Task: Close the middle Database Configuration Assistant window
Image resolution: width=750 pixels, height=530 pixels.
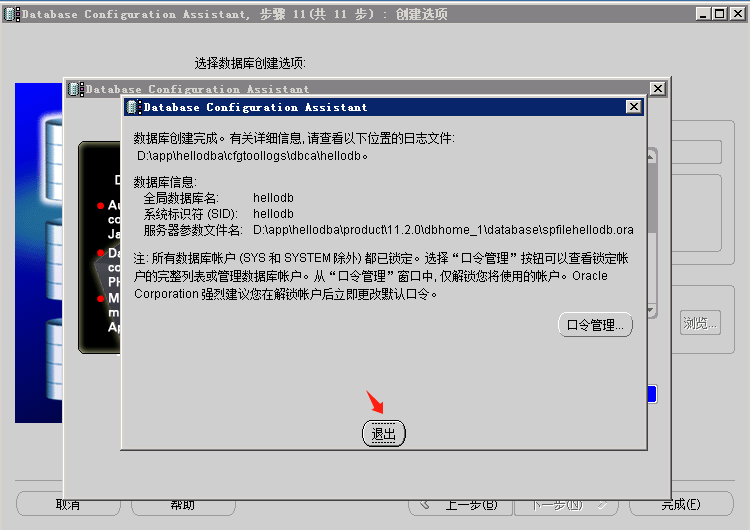Action: 658,88
